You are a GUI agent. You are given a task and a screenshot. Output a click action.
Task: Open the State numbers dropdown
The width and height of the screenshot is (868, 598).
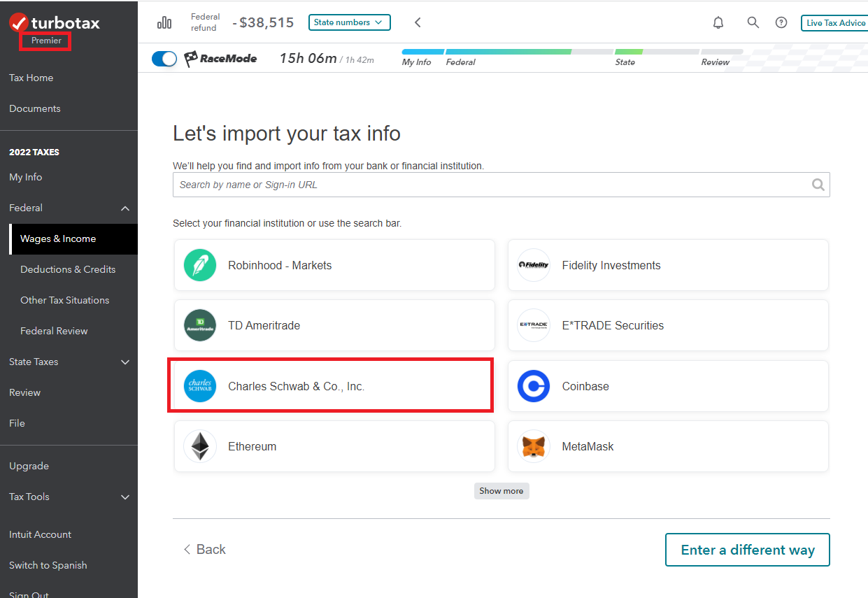point(350,22)
